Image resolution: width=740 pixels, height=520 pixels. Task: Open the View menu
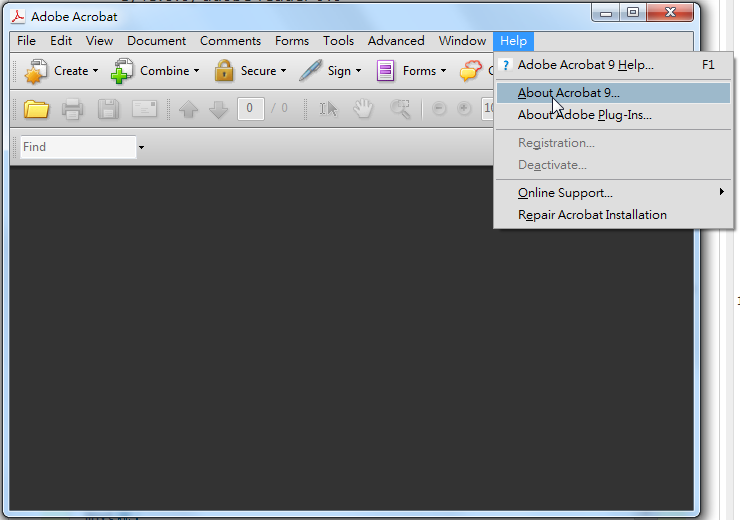[99, 41]
